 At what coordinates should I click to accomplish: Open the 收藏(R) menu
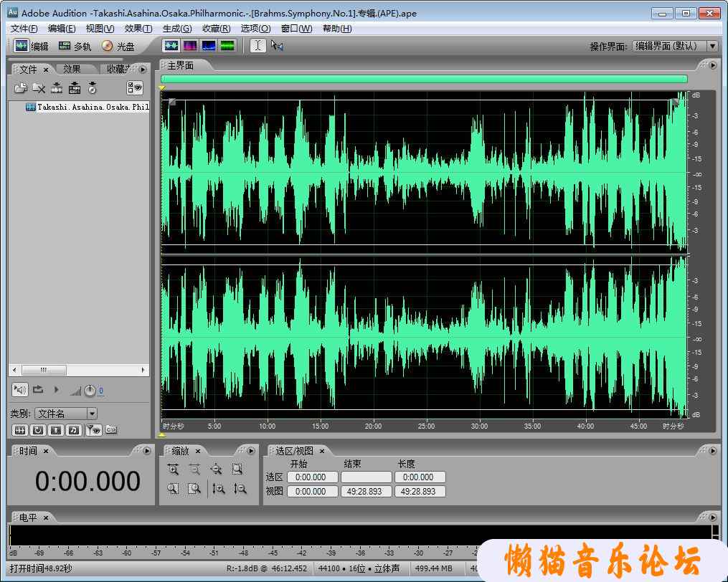[216, 28]
